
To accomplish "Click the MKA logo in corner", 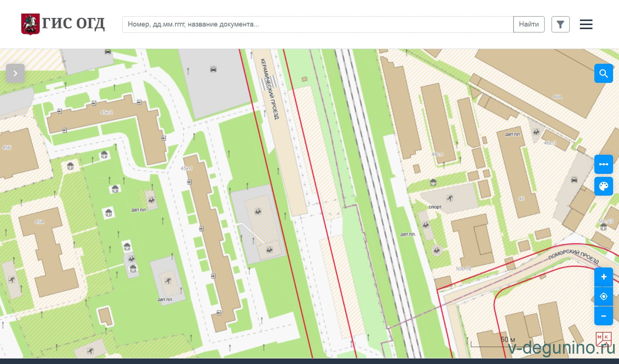I will (x=603, y=339).
